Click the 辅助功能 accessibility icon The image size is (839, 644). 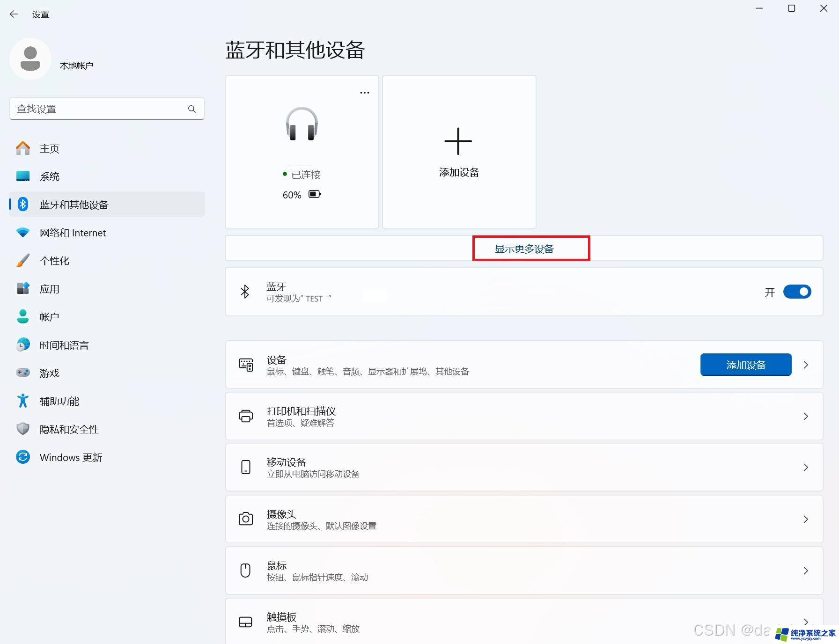[23, 401]
